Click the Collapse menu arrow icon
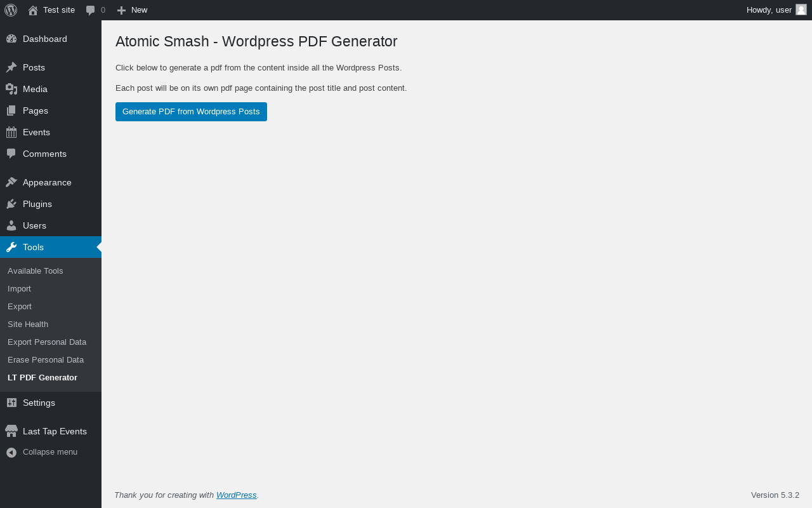The width and height of the screenshot is (812, 508). 11,452
